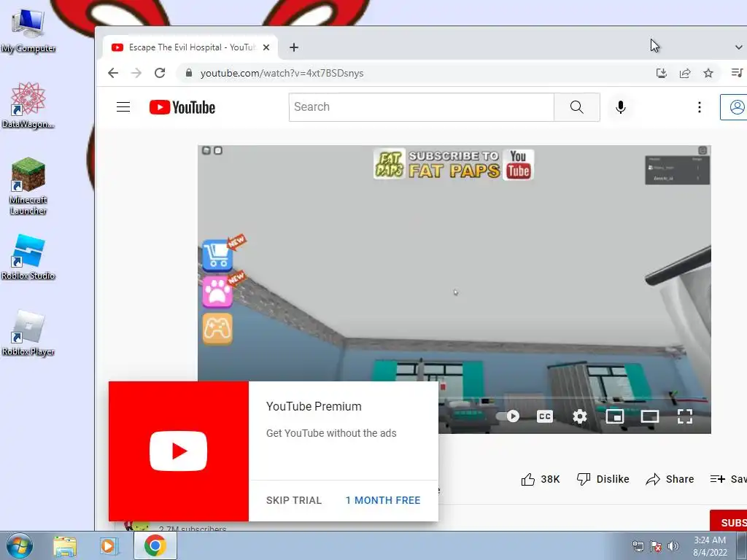The image size is (747, 560).
Task: Click 1 MONTH FREE in Premium popup
Action: (x=383, y=500)
